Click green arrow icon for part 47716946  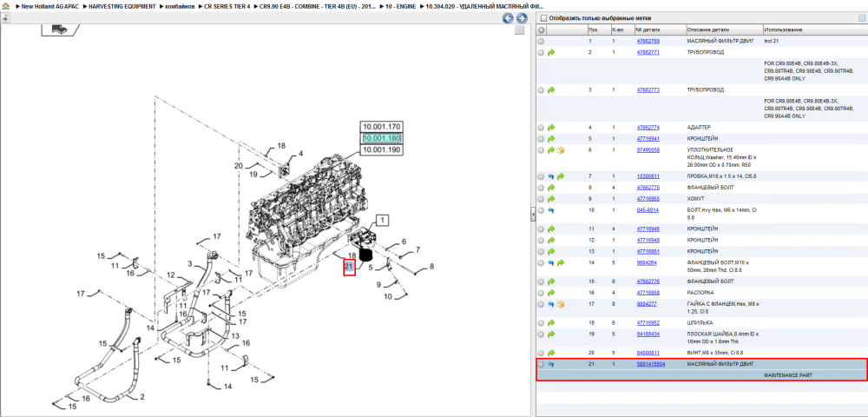(x=551, y=228)
